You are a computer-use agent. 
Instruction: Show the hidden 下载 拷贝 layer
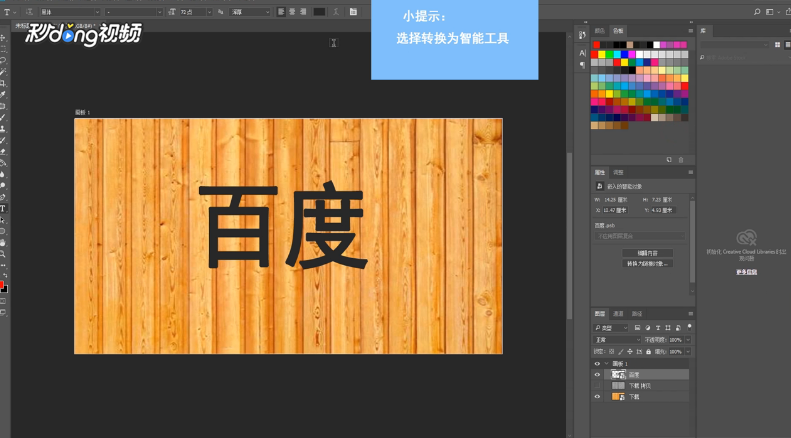click(597, 386)
